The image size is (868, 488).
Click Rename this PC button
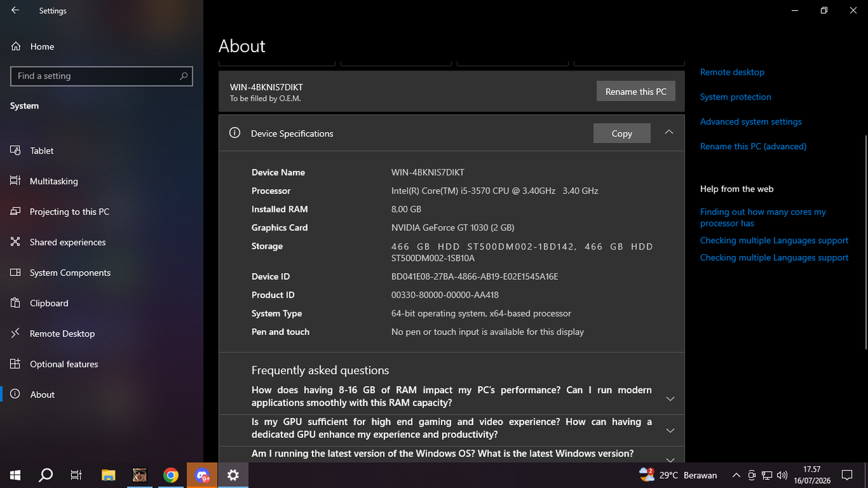[636, 91]
